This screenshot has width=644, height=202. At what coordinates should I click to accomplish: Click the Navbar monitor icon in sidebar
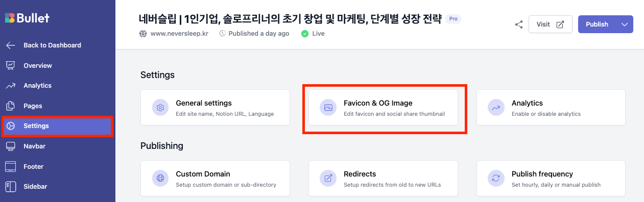tap(10, 146)
